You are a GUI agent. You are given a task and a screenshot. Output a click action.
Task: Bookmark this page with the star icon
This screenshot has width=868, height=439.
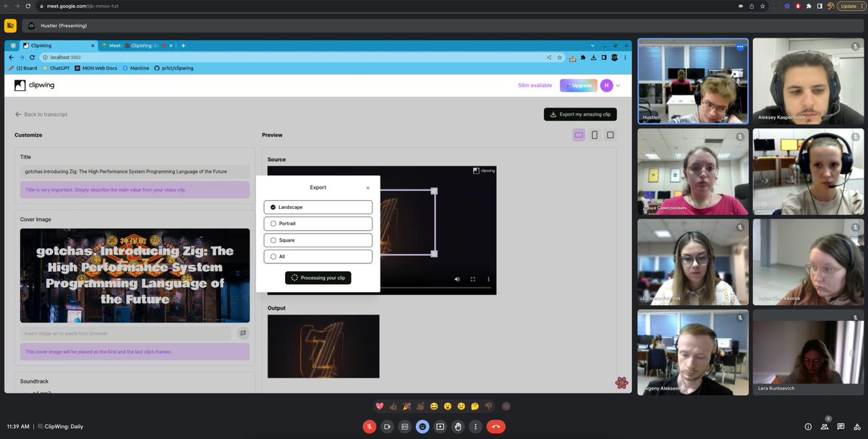click(x=762, y=6)
